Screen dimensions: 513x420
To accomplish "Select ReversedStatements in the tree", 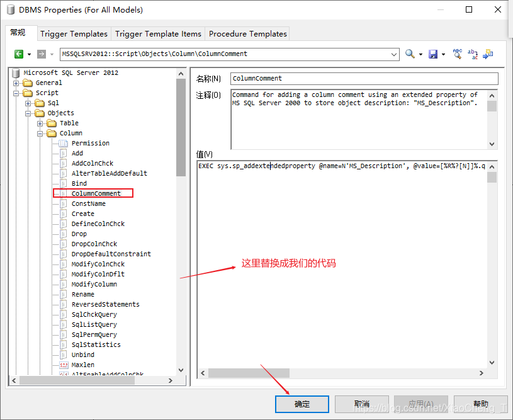I will [105, 304].
